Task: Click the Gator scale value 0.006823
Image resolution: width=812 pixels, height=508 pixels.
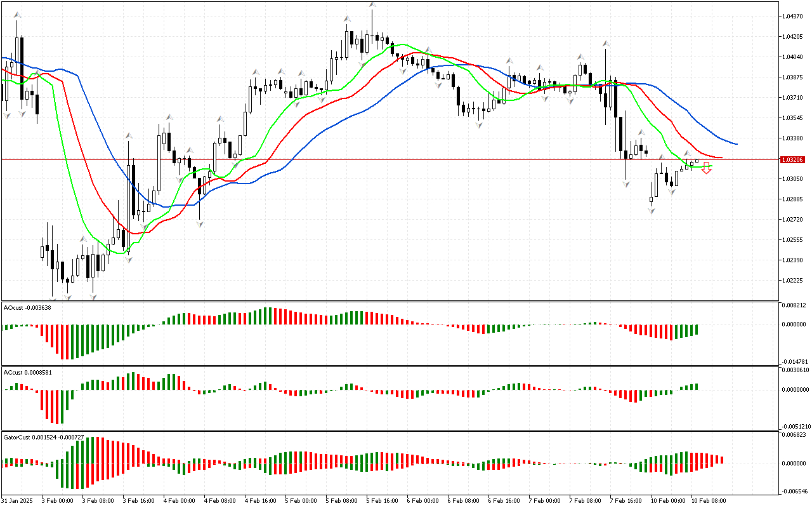Action: click(x=795, y=435)
